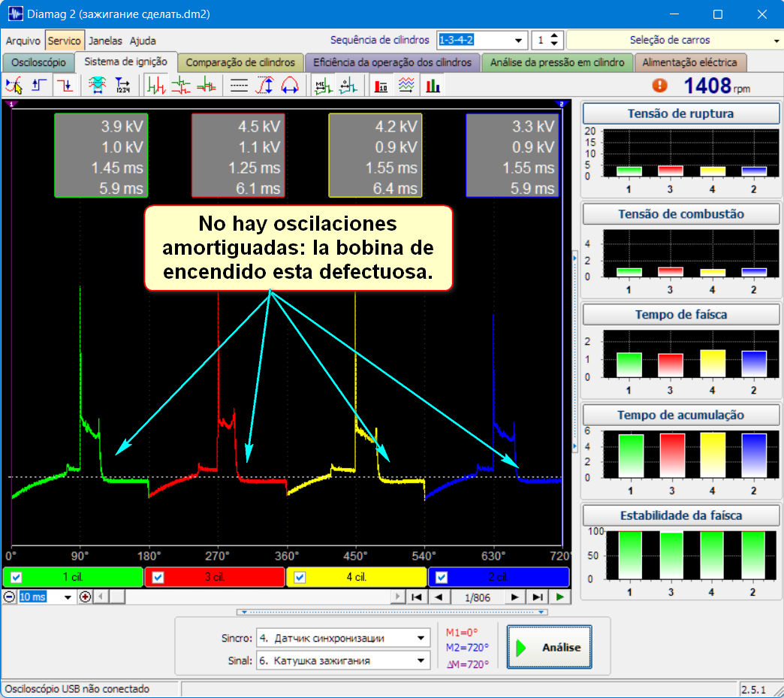Open the 10 ms timebase dropdown
Screen dimensions: 784x698
tap(68, 597)
